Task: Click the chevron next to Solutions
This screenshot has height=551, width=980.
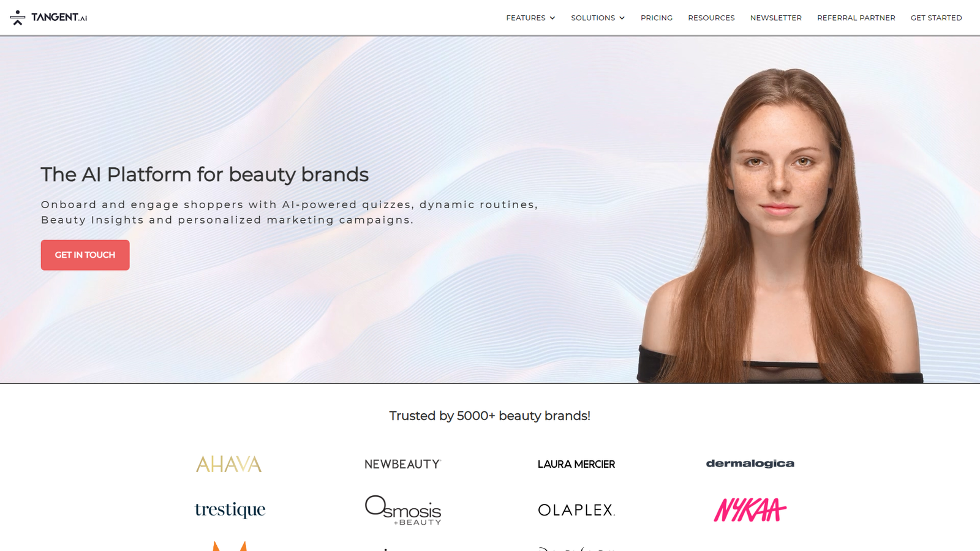Action: [x=622, y=18]
